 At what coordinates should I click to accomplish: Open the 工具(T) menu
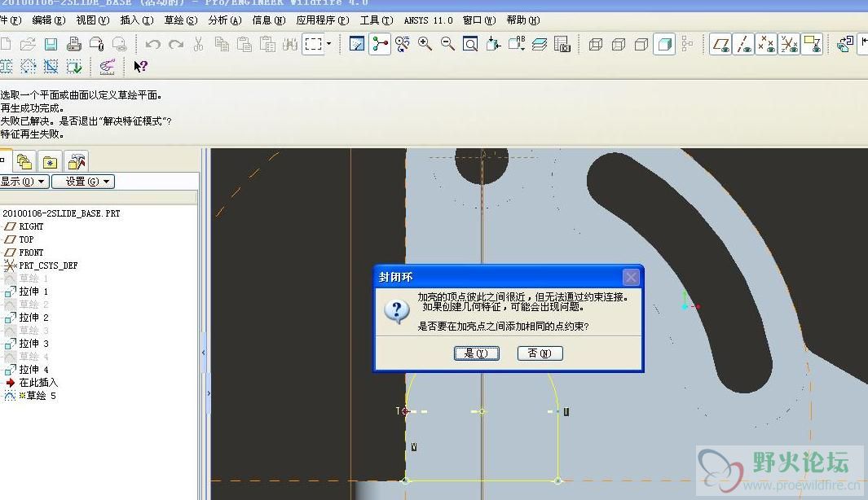[x=377, y=20]
